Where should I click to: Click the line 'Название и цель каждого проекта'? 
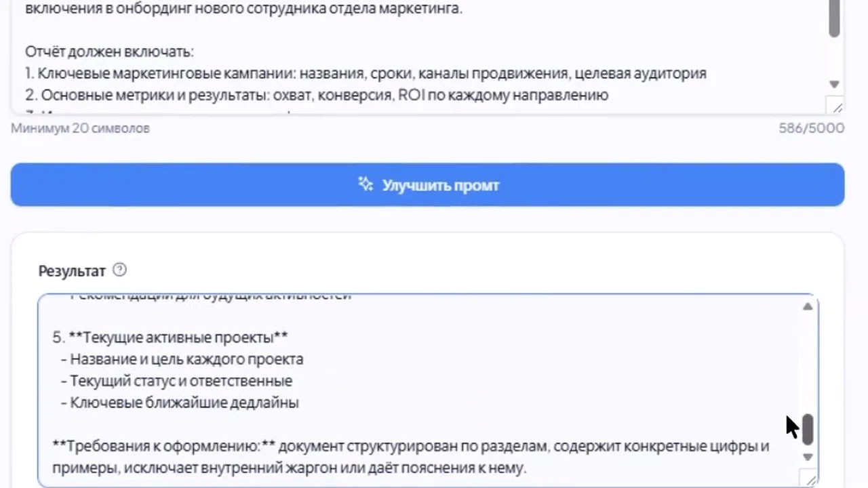click(182, 359)
